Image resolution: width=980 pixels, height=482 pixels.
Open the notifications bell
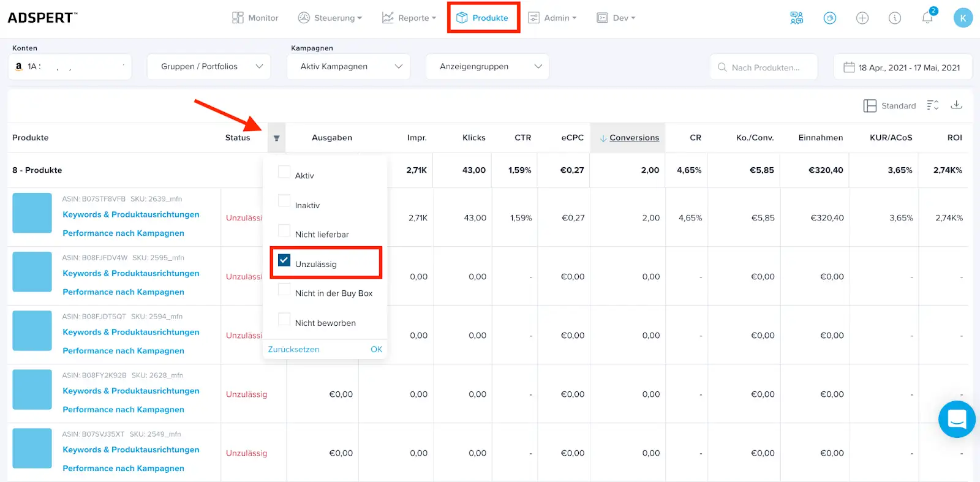[927, 18]
